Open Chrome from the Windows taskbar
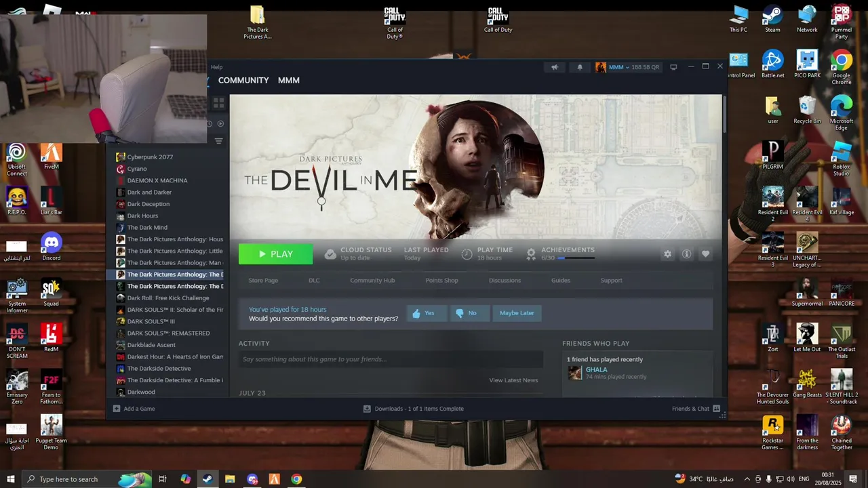The width and height of the screenshot is (868, 488). point(296,479)
